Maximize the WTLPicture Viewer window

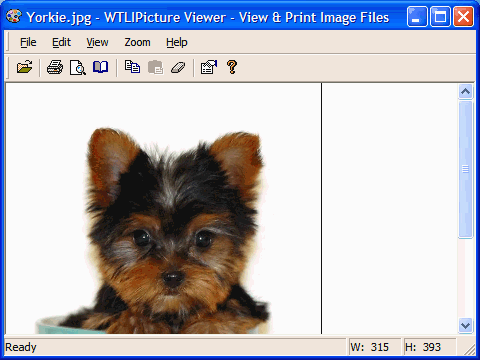[440, 16]
